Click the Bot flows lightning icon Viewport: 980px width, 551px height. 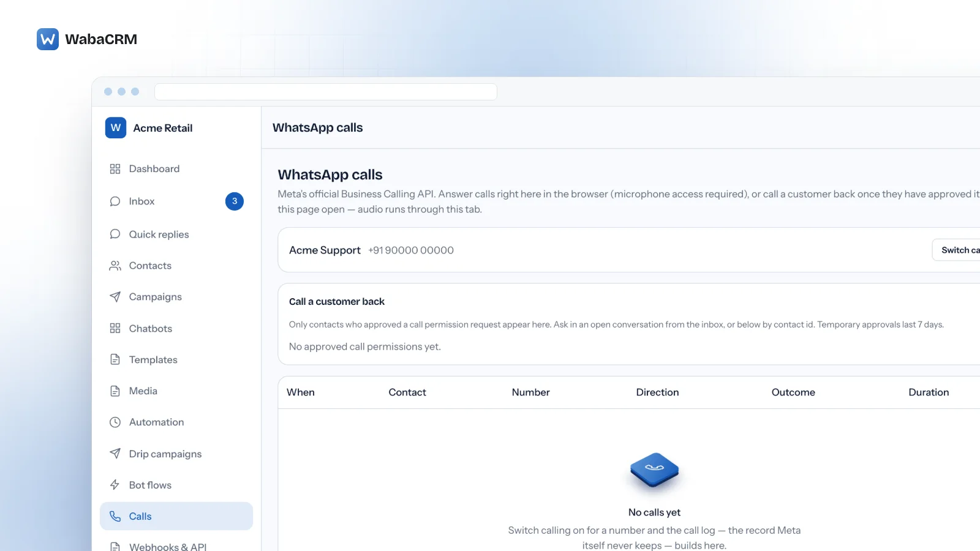click(115, 485)
